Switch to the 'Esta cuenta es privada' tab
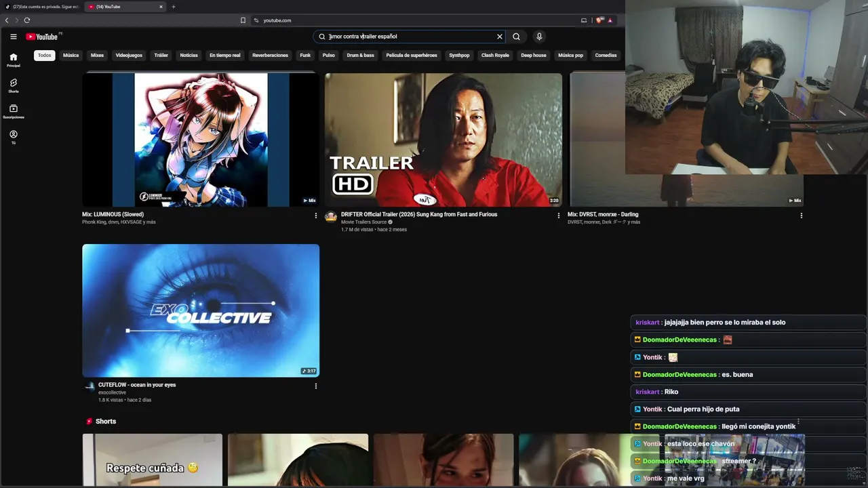Viewport: 868px width, 488px height. (x=42, y=7)
